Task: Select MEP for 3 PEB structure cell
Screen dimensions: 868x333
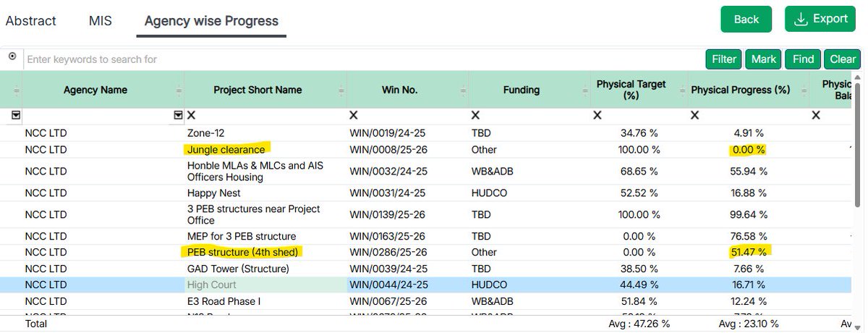Action: pos(265,236)
